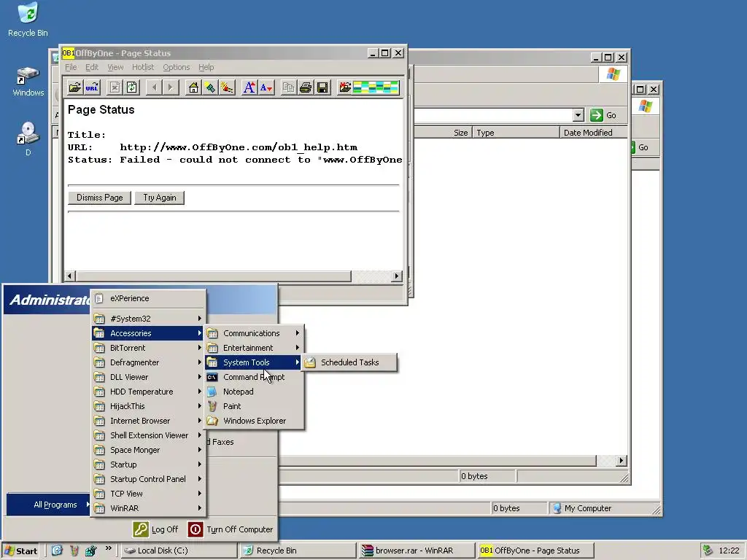Launch Notepad from Accessories menu
The width and height of the screenshot is (747, 560).
pos(254,392)
